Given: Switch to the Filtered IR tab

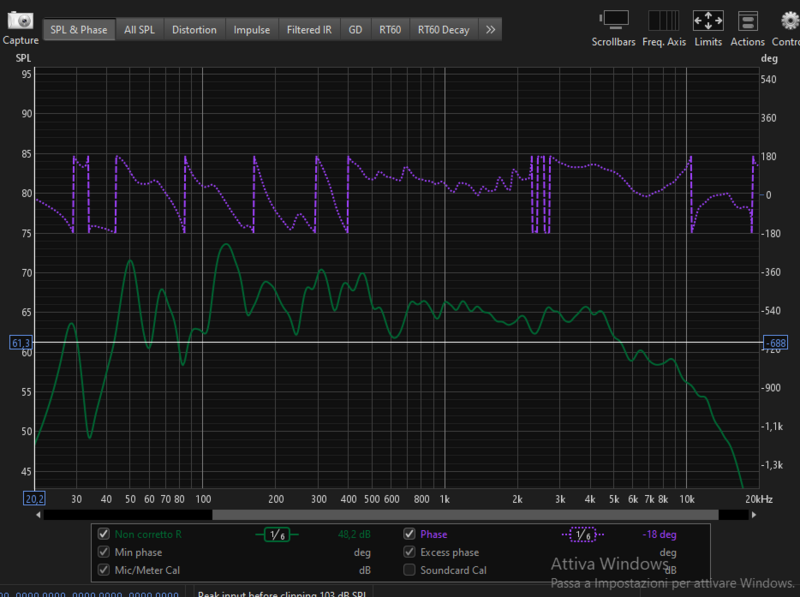Looking at the screenshot, I should point(309,30).
